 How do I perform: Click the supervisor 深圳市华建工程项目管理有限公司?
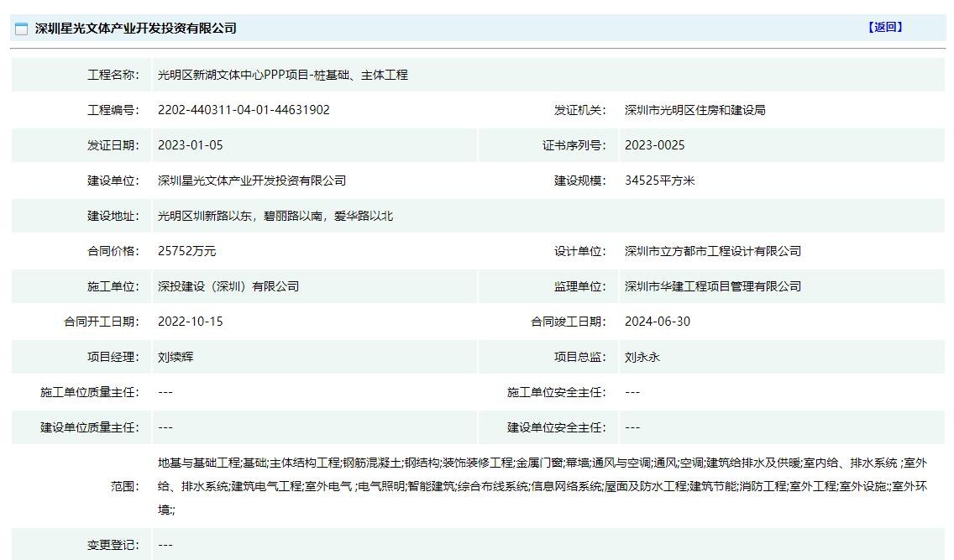(x=712, y=286)
